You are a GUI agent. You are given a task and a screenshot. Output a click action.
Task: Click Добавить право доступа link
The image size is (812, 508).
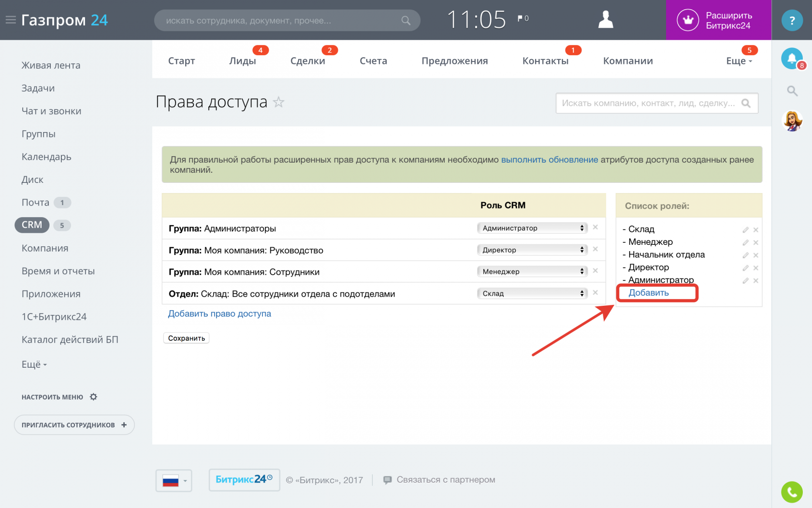[219, 314]
